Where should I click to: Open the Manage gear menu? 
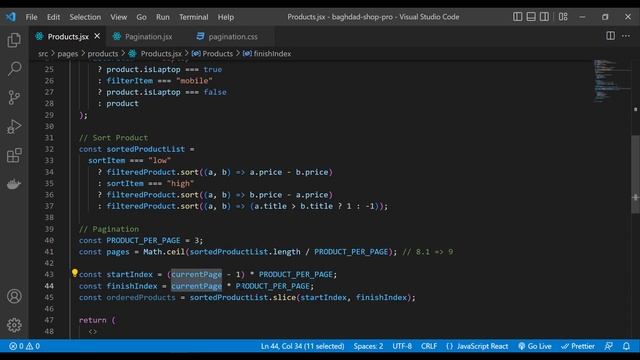[x=14, y=325]
